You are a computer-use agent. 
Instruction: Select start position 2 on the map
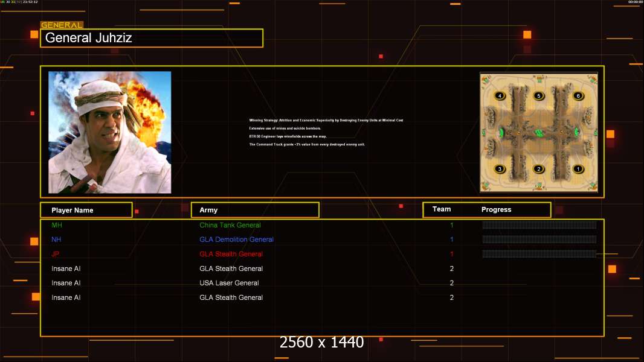click(x=538, y=169)
